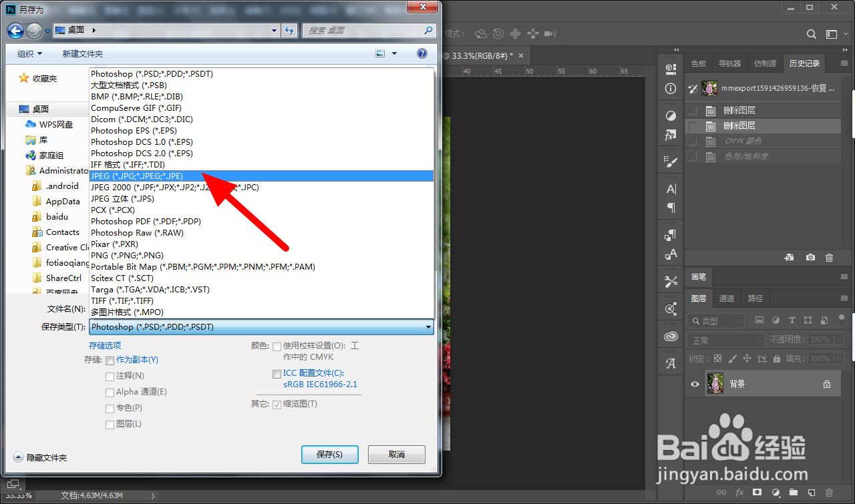Create new document from current history state
Image resolution: width=855 pixels, height=504 pixels.
[x=789, y=257]
